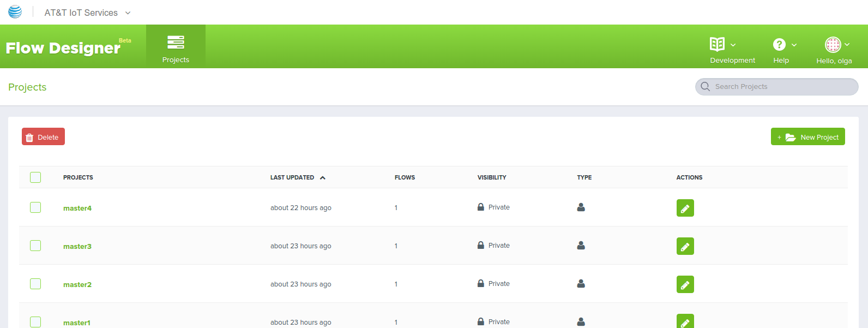Click the edit pencil for master4
The image size is (868, 328).
point(685,208)
